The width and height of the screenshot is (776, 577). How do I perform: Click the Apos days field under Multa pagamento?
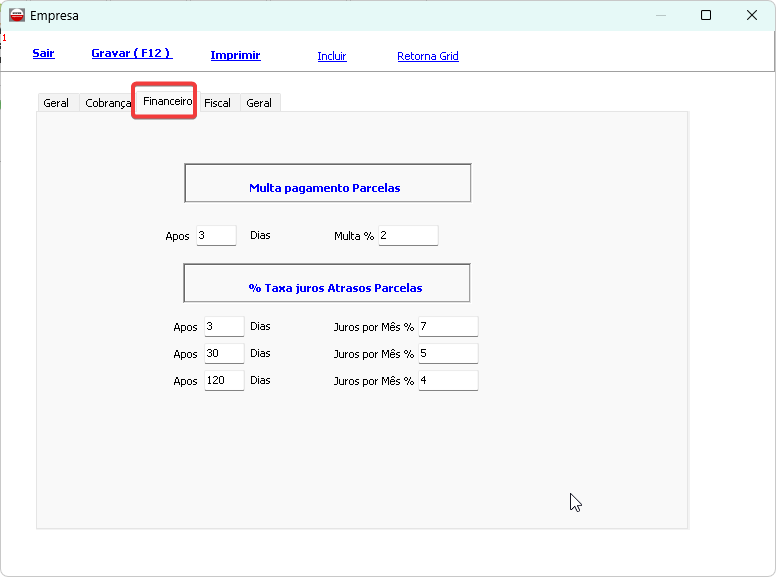click(216, 236)
